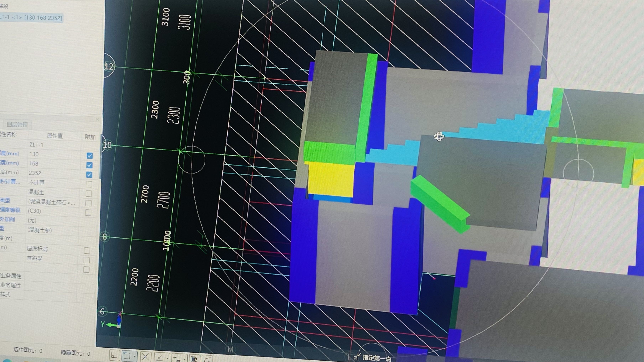
Task: Click the 2352 height value field
Action: click(x=35, y=173)
